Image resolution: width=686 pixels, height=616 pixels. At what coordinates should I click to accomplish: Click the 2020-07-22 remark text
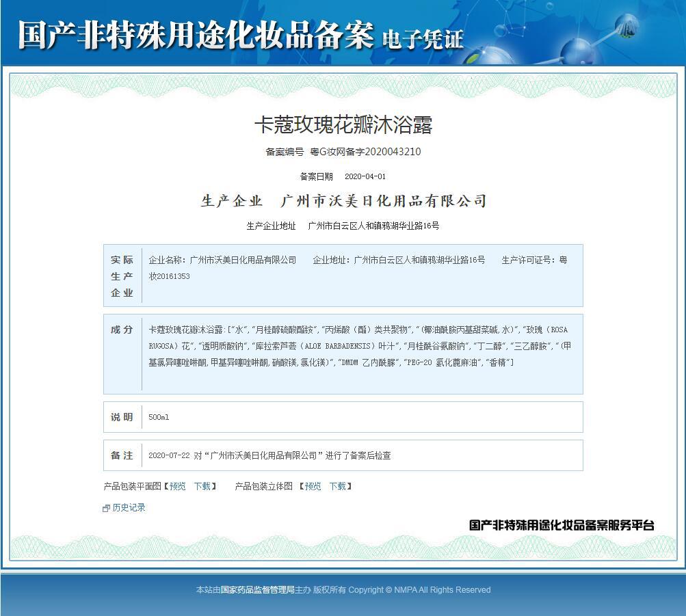coord(269,455)
